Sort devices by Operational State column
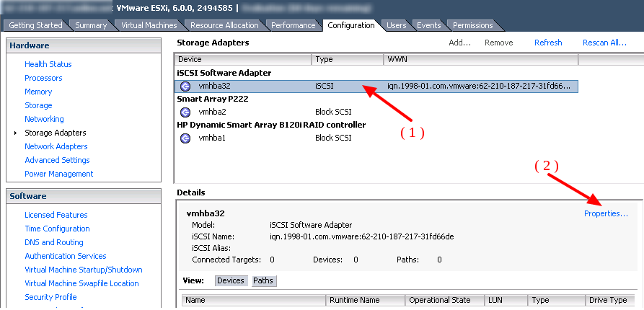 [x=439, y=300]
